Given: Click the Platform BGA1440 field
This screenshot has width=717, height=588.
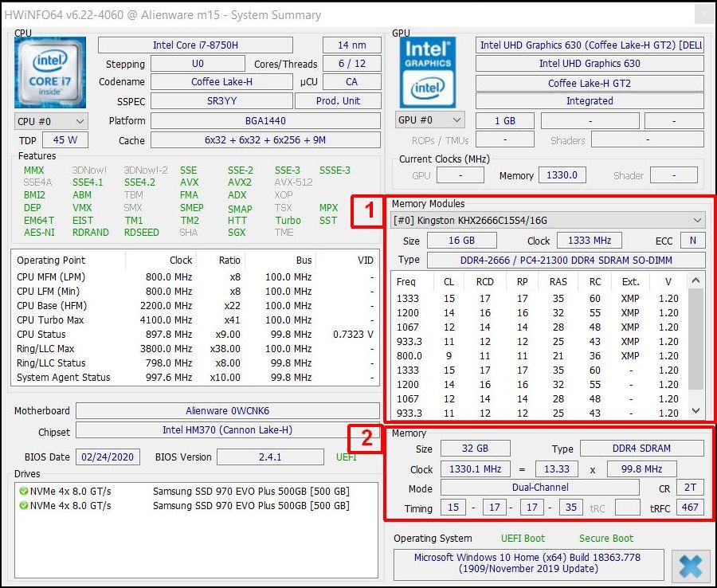Looking at the screenshot, I should coord(265,121).
